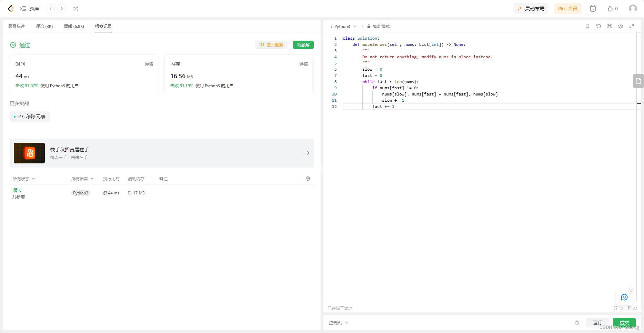Click code line 12 fast += 1
Viewport: 644px width, 333px height.
point(383,107)
